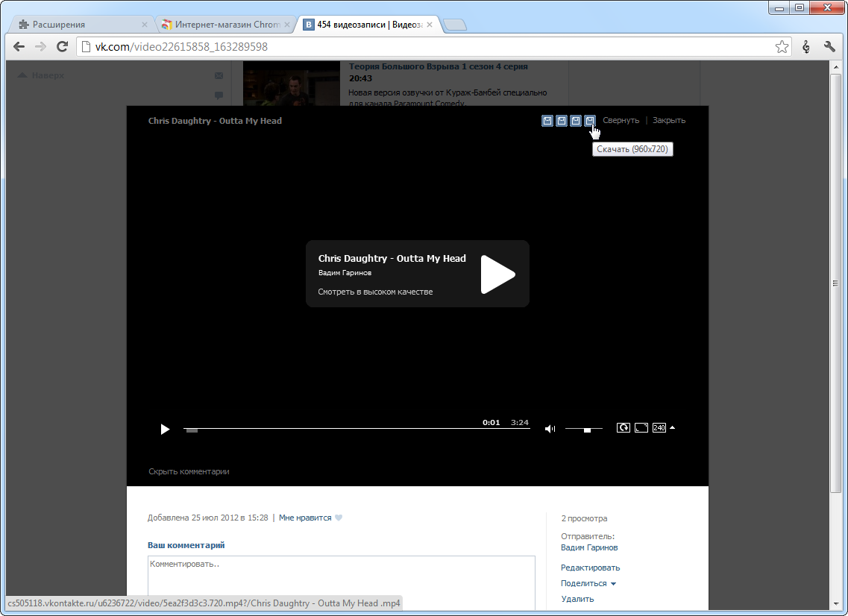Start playback with the large center play button
The height and width of the screenshot is (616, 848).
497,274
